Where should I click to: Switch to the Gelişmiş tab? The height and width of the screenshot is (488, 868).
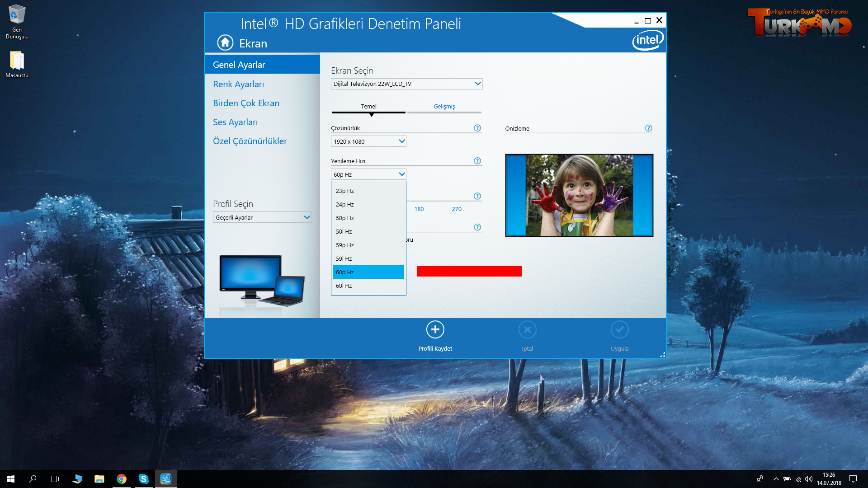(x=444, y=107)
